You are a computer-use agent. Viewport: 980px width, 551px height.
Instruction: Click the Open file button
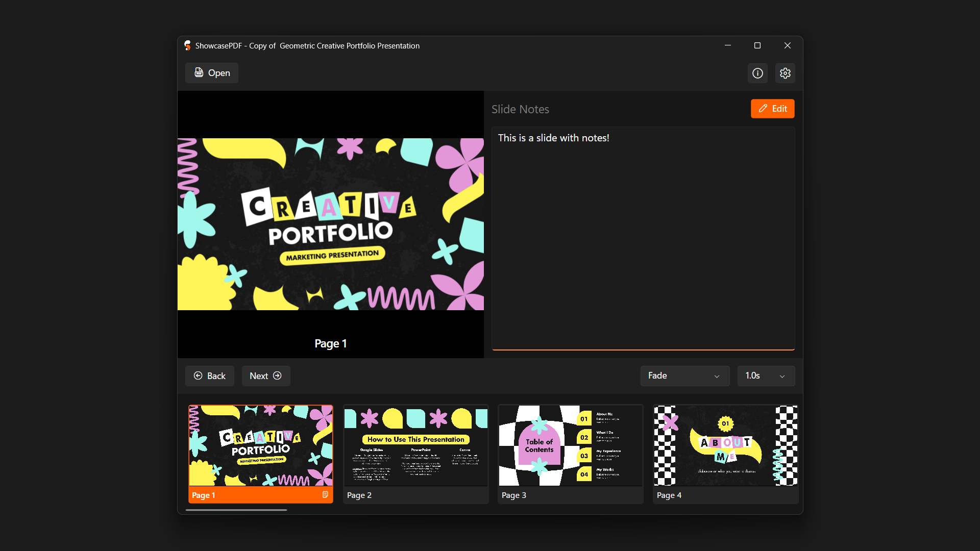coord(212,73)
